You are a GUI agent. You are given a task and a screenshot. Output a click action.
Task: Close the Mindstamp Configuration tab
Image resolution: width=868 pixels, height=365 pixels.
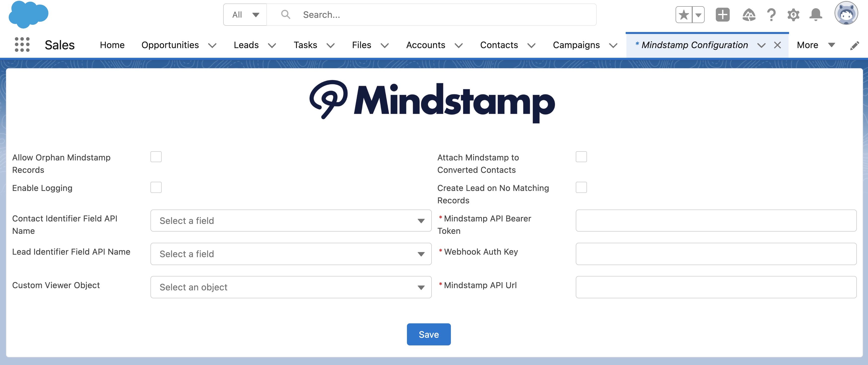[778, 45]
